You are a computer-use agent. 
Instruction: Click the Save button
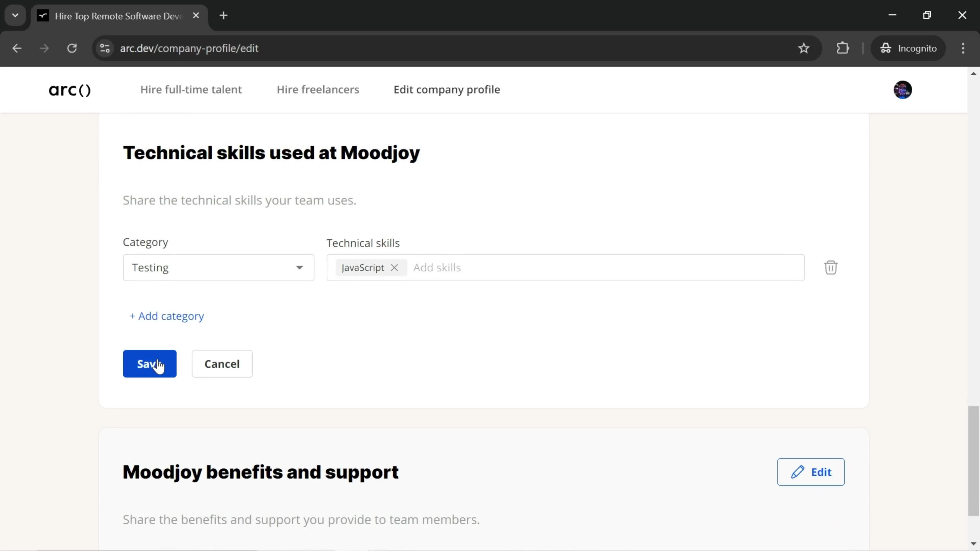(x=149, y=363)
